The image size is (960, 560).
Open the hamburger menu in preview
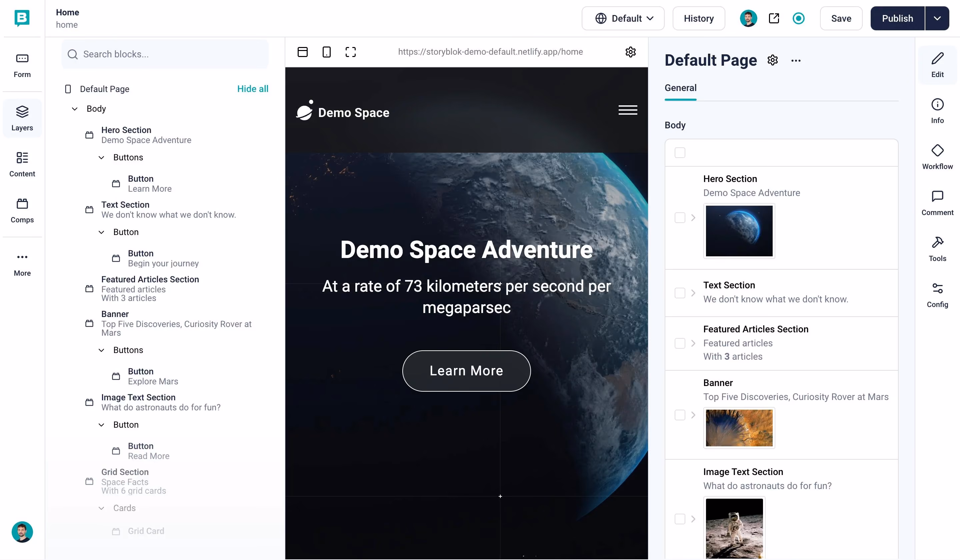[x=628, y=110]
